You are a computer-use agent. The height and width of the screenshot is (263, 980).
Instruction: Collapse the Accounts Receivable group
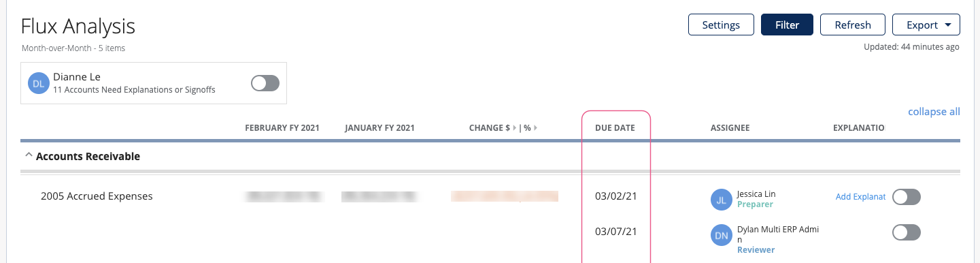pos(29,155)
